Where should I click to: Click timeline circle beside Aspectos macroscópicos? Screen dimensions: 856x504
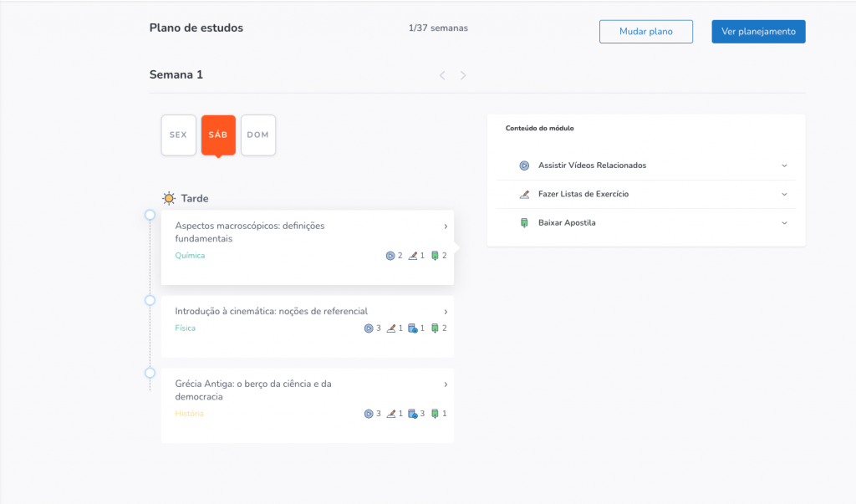150,215
